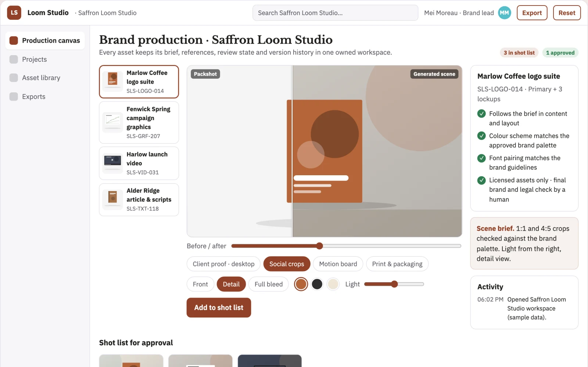Pick the terracotta orange color swatch
588x367 pixels.
[301, 284]
